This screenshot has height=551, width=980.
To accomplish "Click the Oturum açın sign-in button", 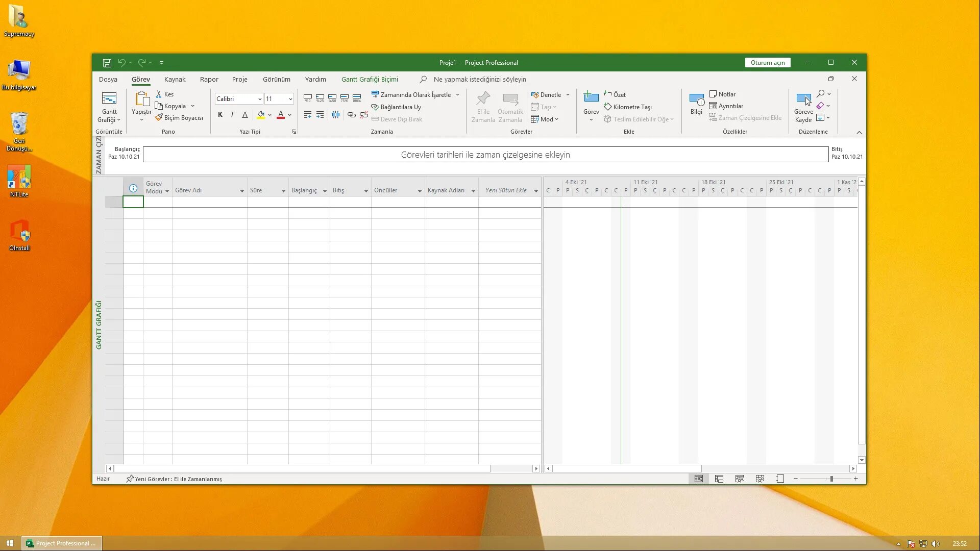I will [x=767, y=63].
